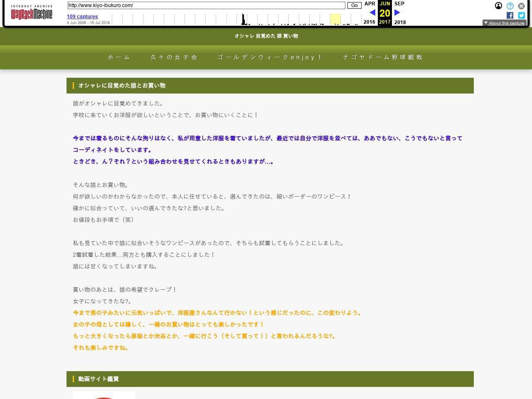Go to previous capture arrow
This screenshot has height=399, width=532.
[x=372, y=13]
